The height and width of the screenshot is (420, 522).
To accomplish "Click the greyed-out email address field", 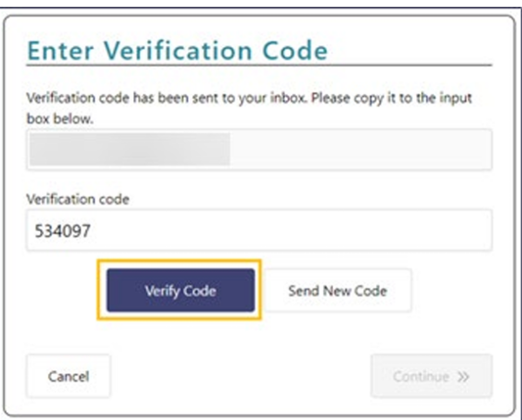I will (x=259, y=150).
